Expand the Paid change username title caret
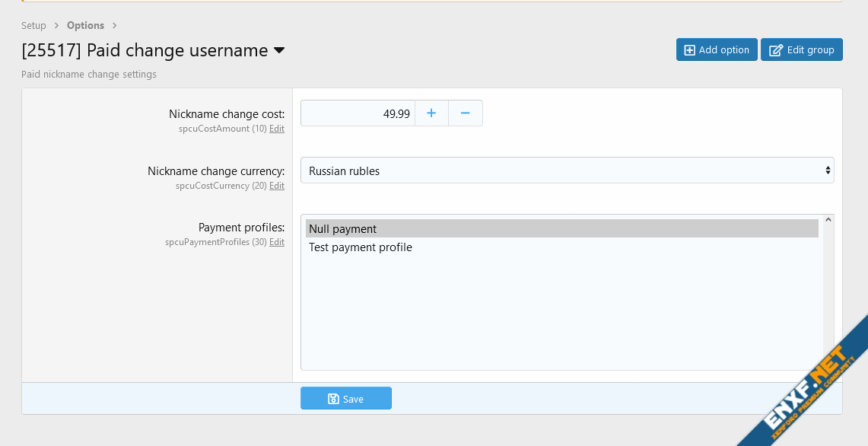This screenshot has height=446, width=868. pyautogui.click(x=279, y=51)
